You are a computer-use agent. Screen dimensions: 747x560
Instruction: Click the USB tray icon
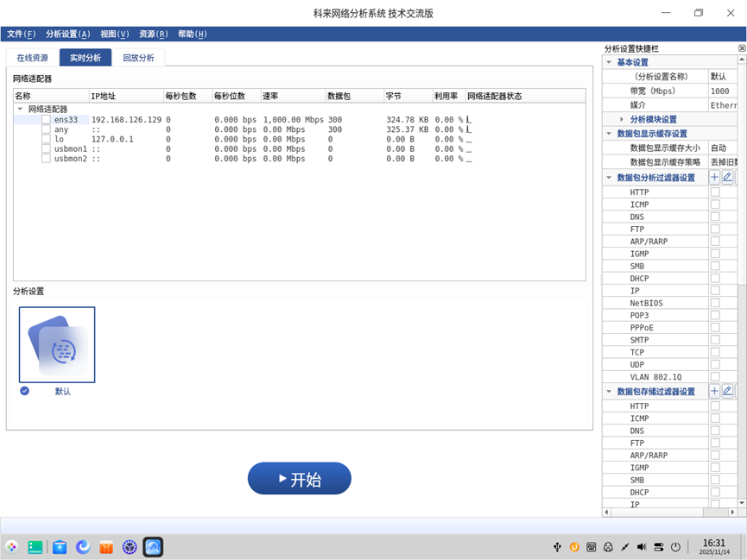tap(558, 547)
